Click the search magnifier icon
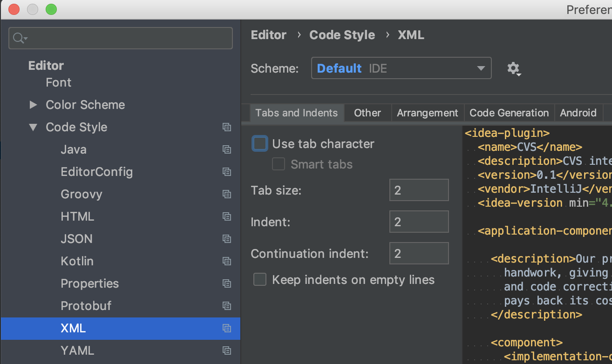Screen dimensions: 612x364 point(20,38)
